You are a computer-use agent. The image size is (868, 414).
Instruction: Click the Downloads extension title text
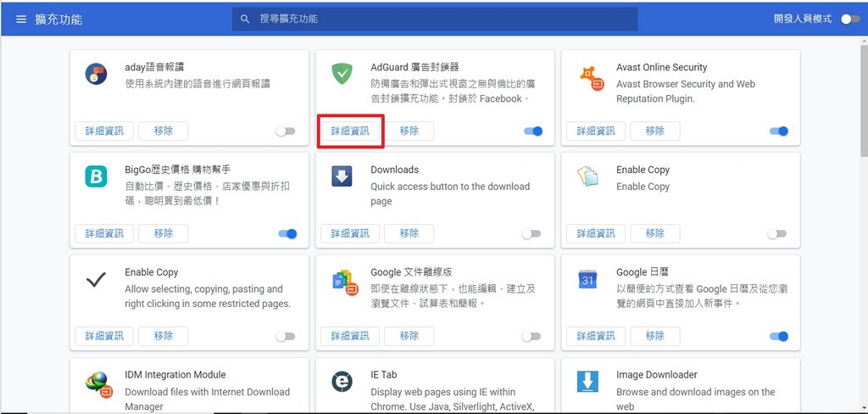point(395,170)
